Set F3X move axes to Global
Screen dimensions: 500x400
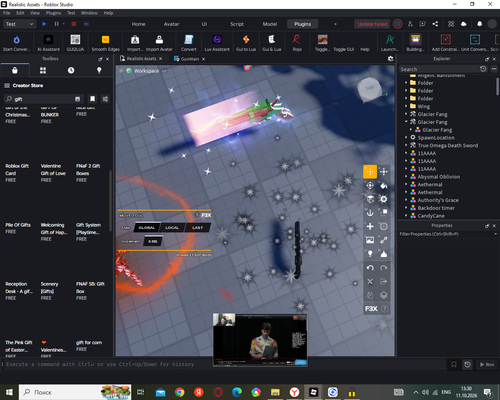(x=147, y=228)
